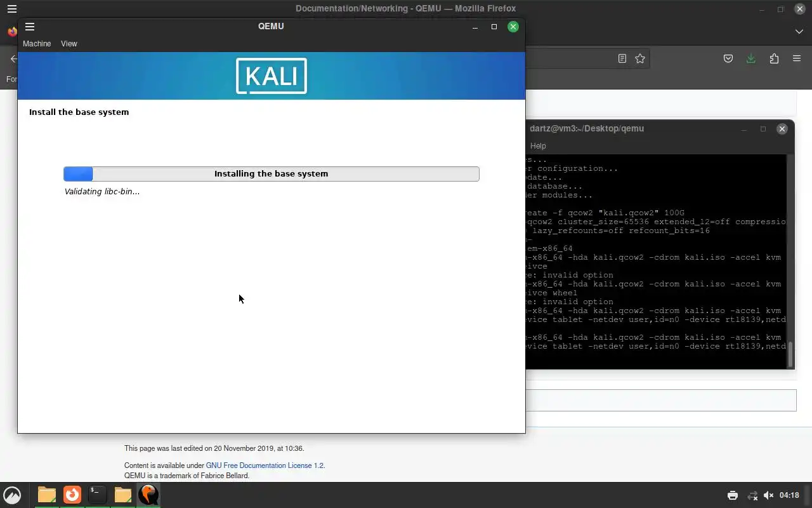812x508 pixels.
Task: Click the Firefox title bar hamburger icon
Action: [x=12, y=9]
